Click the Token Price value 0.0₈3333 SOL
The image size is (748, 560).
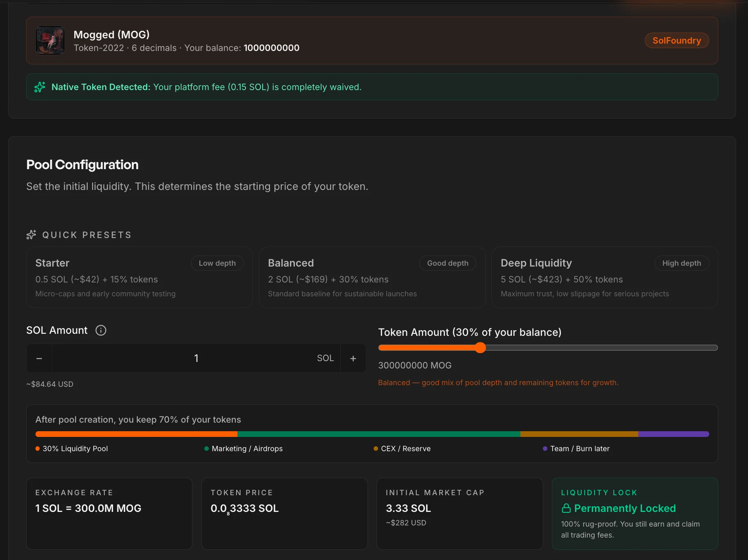[245, 509]
